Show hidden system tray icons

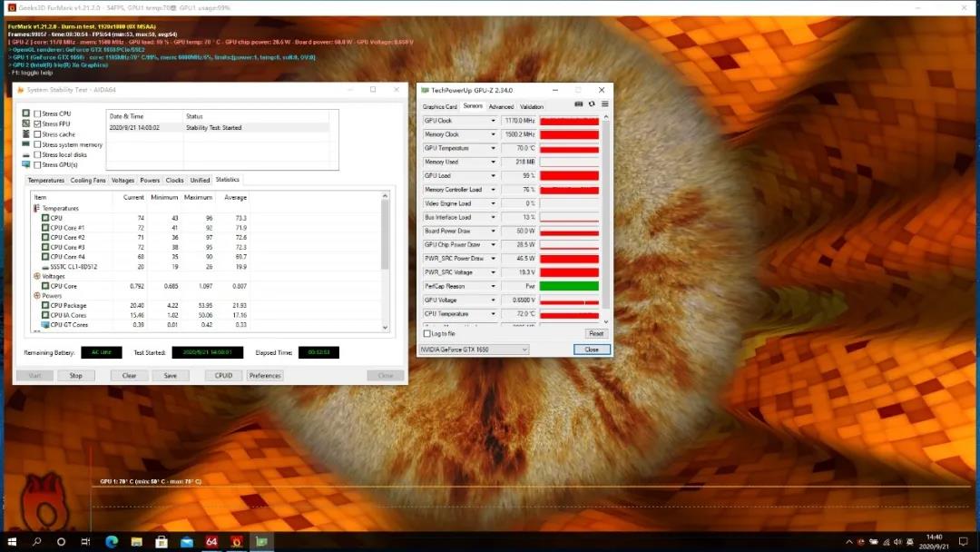click(848, 542)
